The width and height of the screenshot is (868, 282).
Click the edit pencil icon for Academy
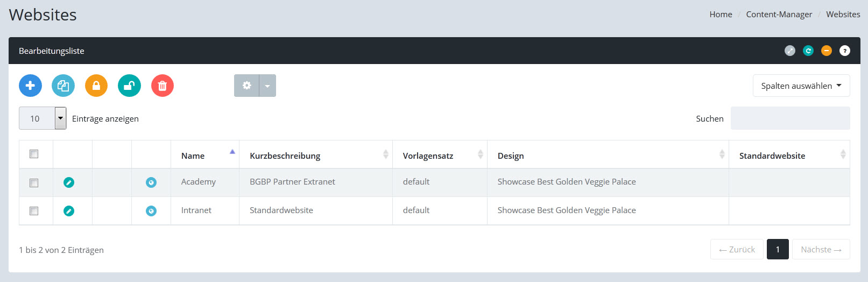69,182
